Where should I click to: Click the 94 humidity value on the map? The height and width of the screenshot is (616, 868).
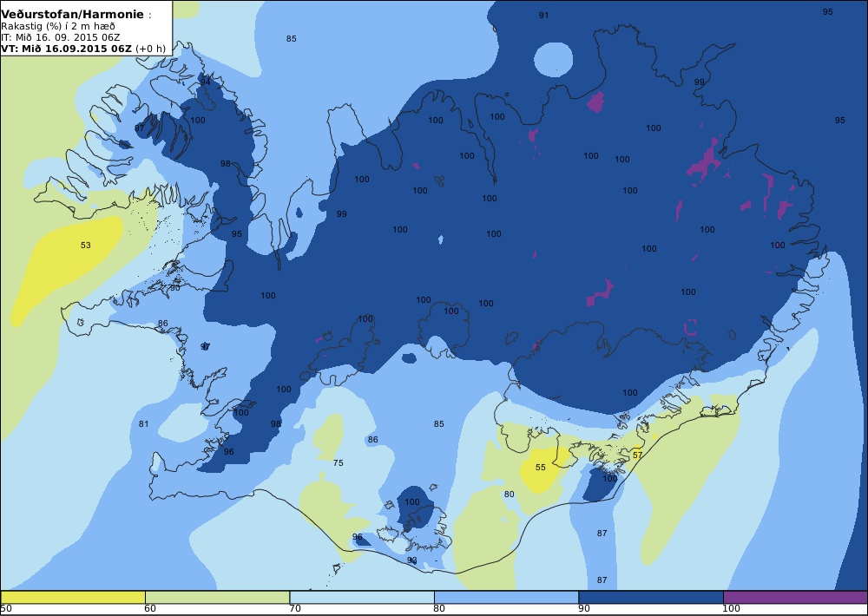[206, 82]
